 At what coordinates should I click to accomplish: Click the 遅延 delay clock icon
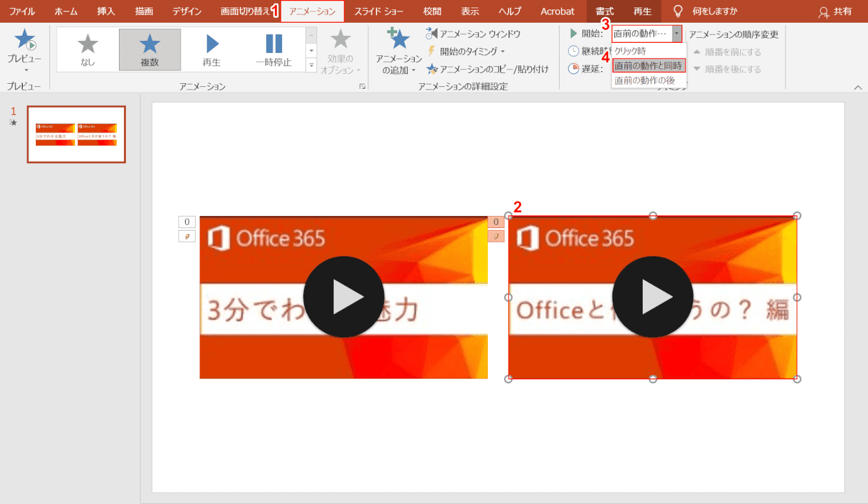click(573, 69)
